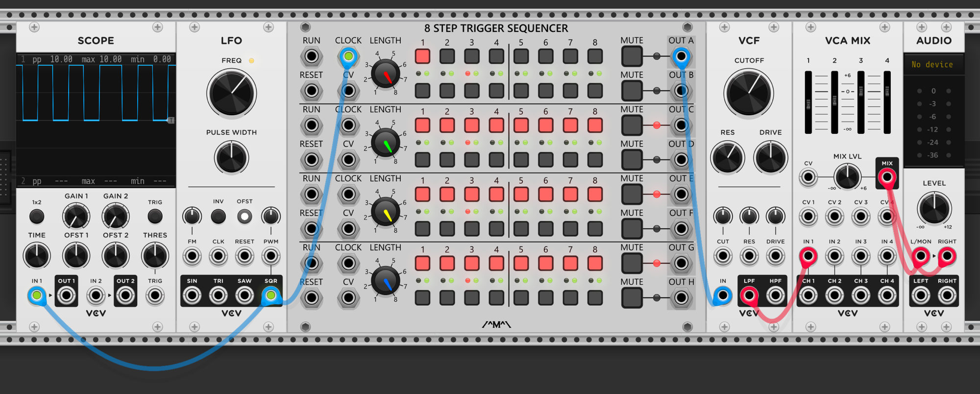The width and height of the screenshot is (980, 394).
Task: Toggle the LFO OFST button
Action: coord(245,216)
